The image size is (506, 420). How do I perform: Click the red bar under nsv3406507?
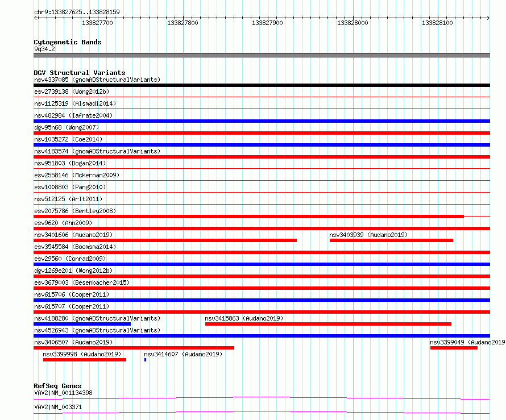coord(134,348)
